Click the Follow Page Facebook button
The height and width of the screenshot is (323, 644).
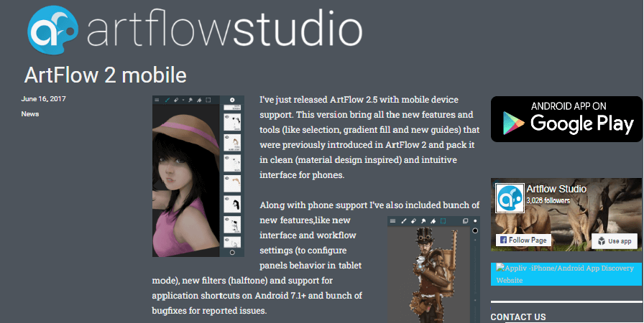[x=523, y=240]
